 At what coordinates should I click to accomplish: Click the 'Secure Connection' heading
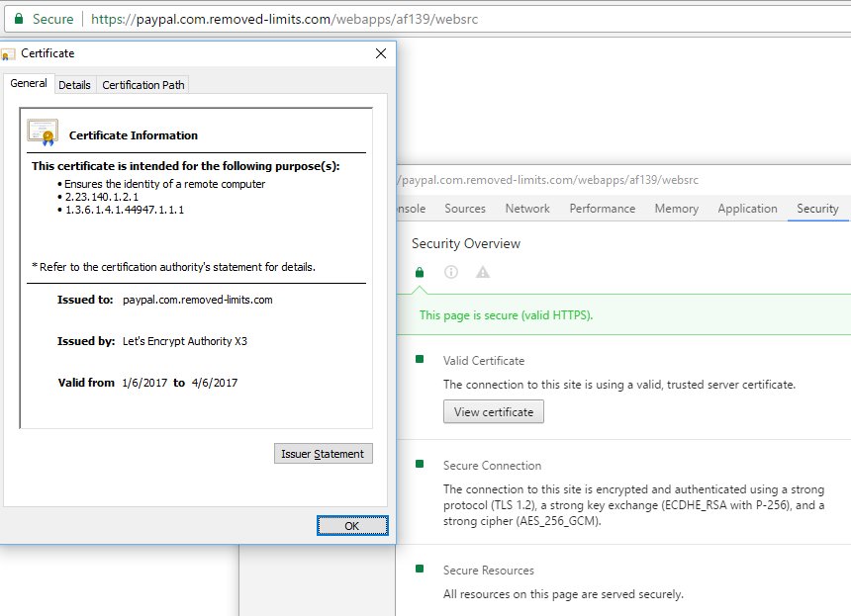tap(492, 466)
